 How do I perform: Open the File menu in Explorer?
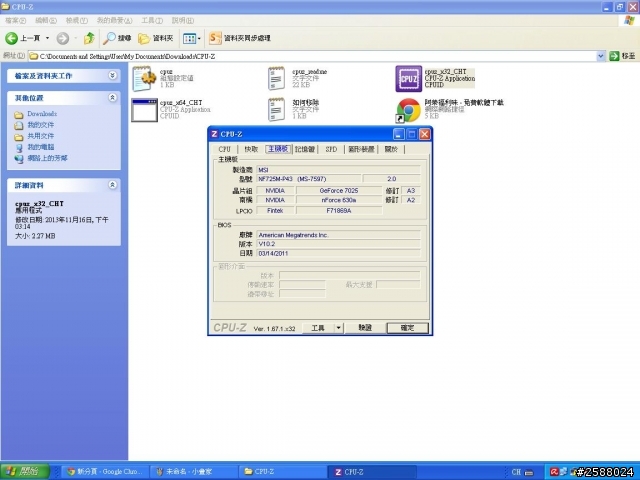point(15,20)
